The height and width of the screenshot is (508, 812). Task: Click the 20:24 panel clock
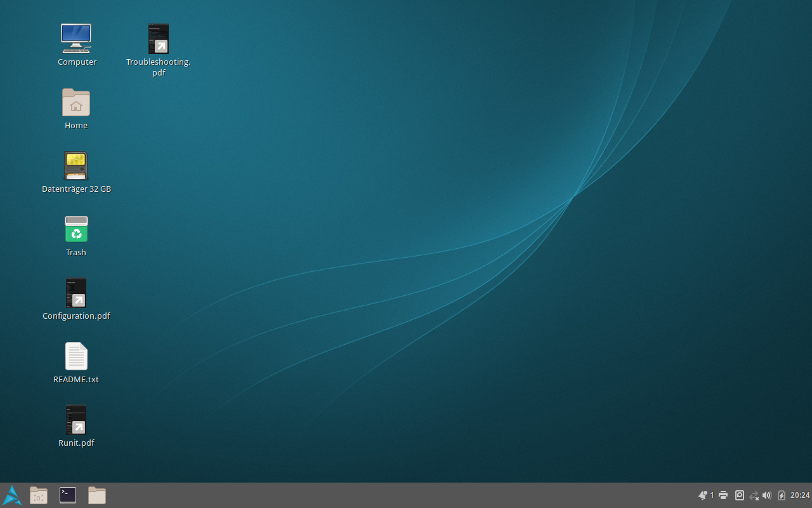click(x=800, y=495)
